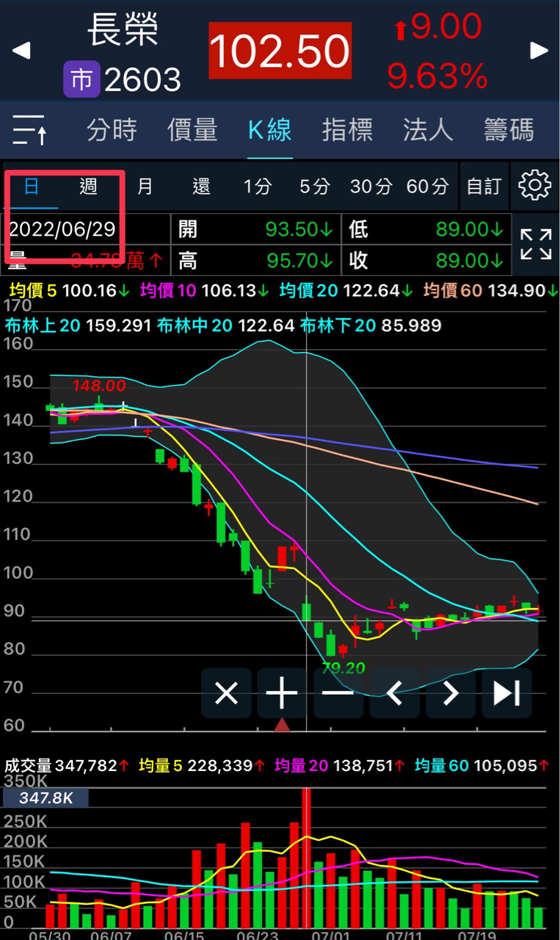Image resolution: width=560 pixels, height=940 pixels.
Task: Zoom out chart with minus button
Action: click(338, 693)
